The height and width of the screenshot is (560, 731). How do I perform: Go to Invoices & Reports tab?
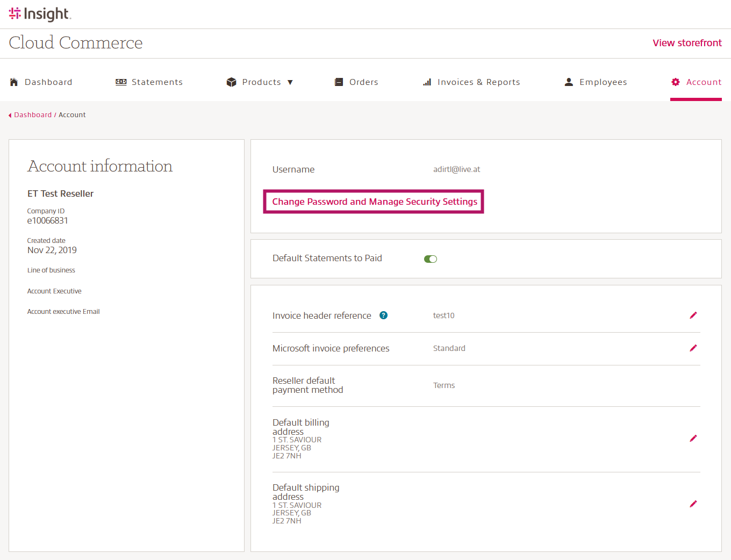(x=478, y=82)
